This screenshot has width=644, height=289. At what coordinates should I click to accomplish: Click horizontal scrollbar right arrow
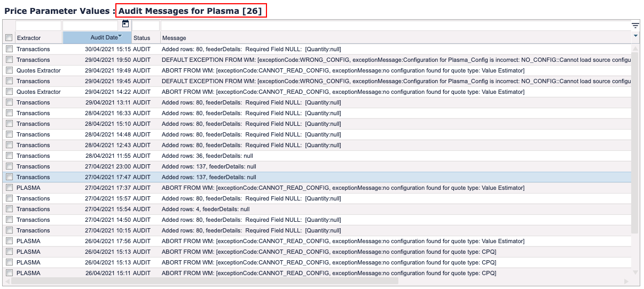[x=626, y=281]
